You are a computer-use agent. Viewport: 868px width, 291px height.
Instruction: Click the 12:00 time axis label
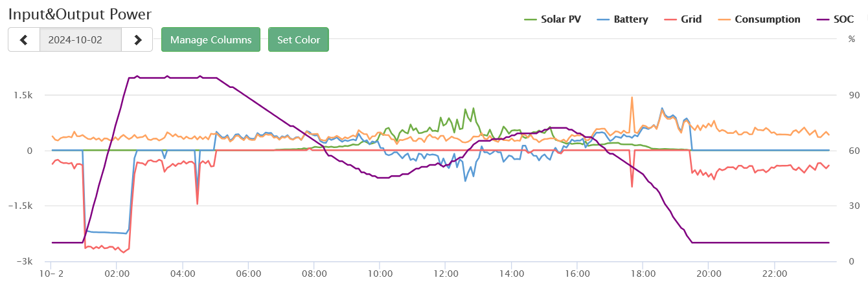[x=446, y=274]
